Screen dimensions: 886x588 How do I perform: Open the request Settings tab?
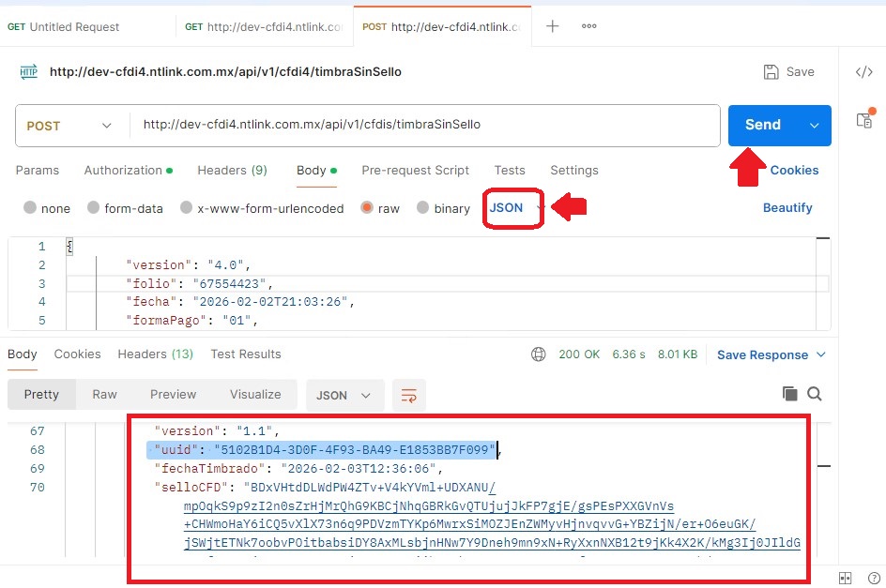coord(574,170)
